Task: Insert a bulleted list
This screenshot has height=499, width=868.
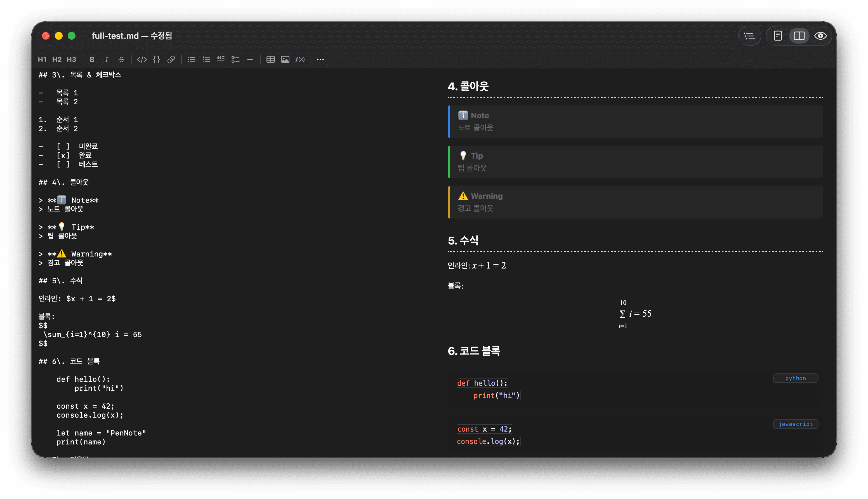Action: [x=192, y=59]
